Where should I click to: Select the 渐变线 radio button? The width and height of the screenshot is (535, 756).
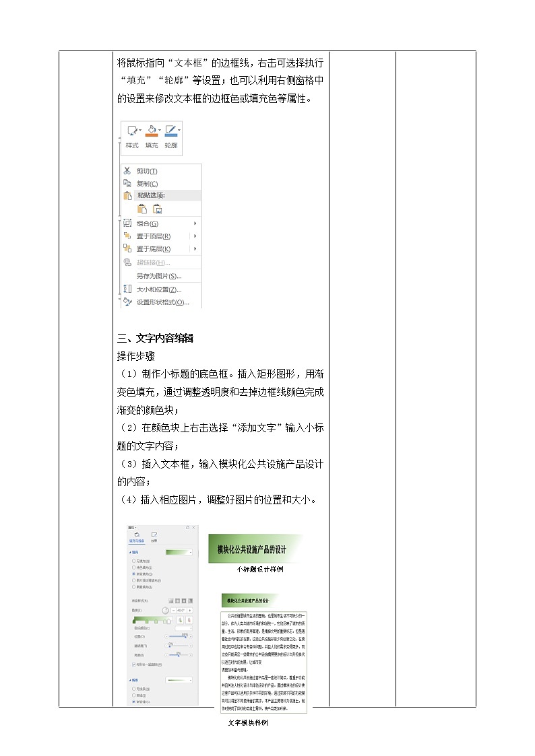click(x=133, y=702)
